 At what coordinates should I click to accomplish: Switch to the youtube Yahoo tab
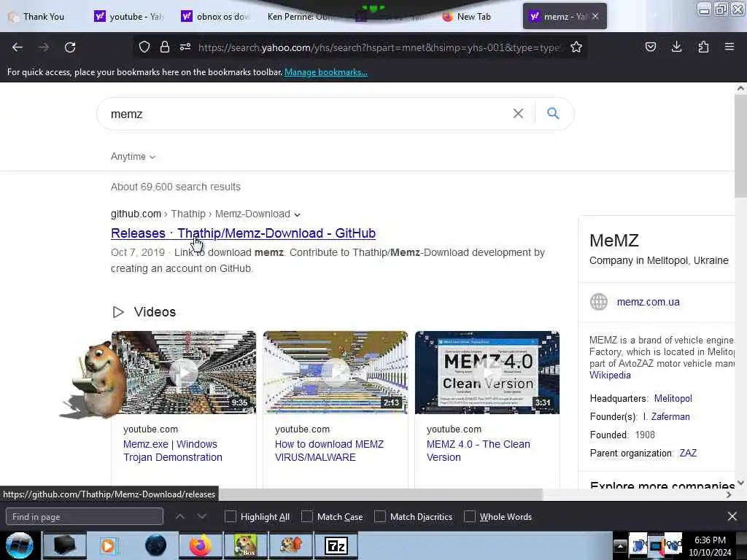pos(128,16)
